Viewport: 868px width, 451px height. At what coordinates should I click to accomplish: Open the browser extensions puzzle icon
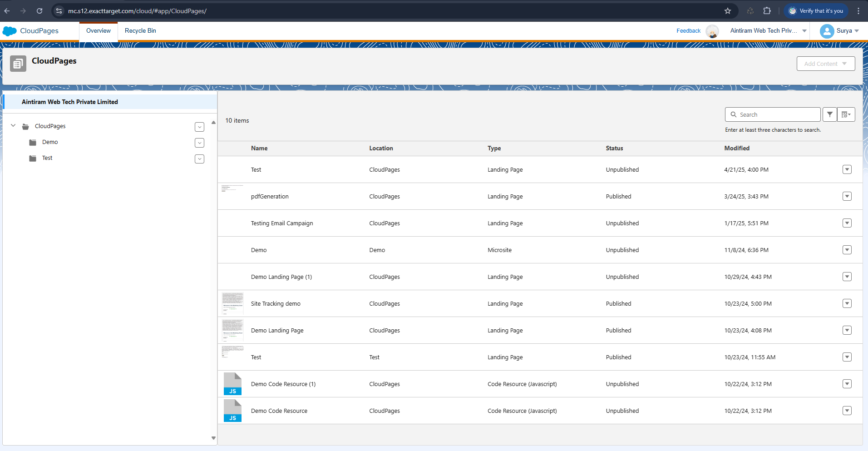(767, 11)
